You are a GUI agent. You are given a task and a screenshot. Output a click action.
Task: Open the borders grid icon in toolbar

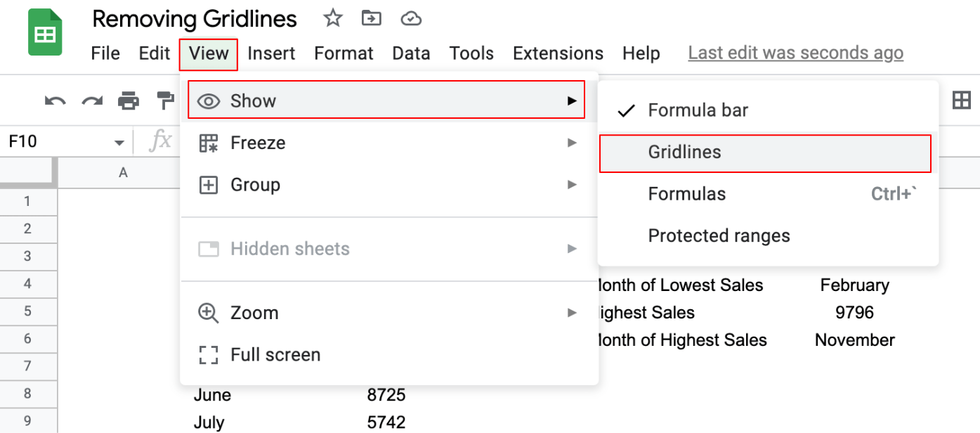tap(961, 101)
